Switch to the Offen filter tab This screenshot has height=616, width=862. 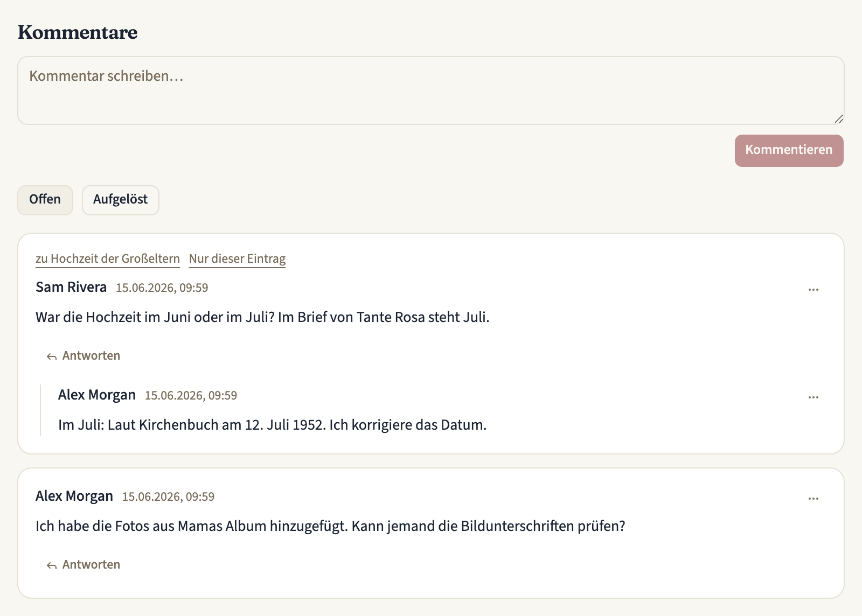45,200
